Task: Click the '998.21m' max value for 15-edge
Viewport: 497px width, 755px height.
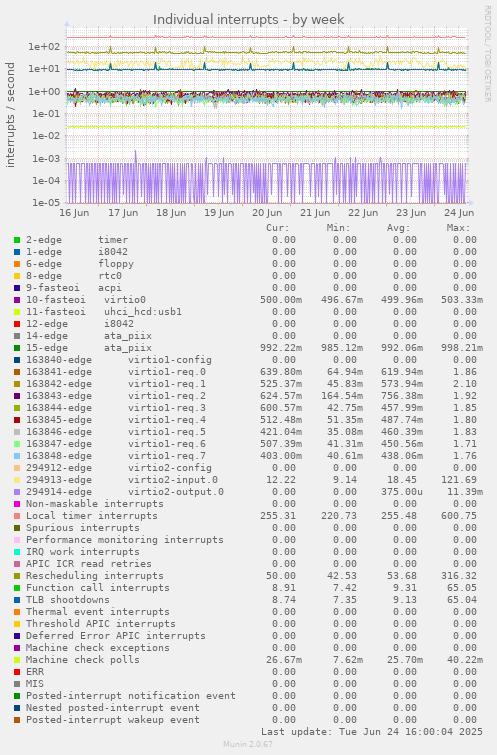Action: coord(461,348)
